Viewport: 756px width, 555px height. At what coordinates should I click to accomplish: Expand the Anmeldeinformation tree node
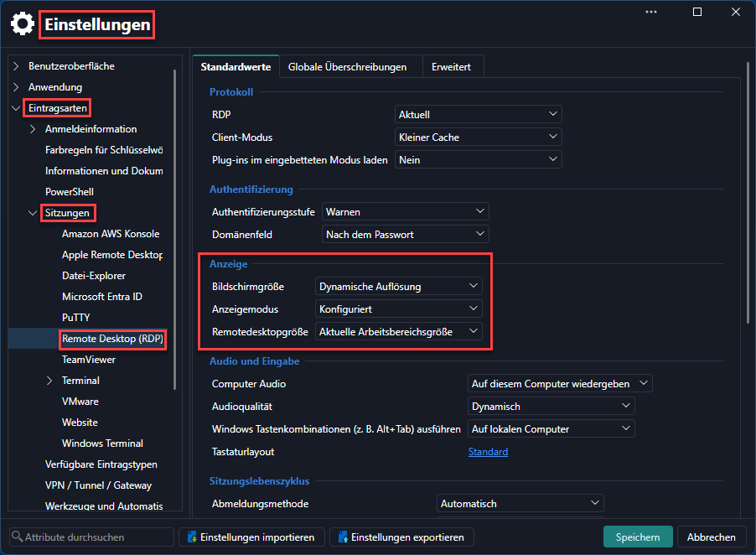tap(33, 129)
